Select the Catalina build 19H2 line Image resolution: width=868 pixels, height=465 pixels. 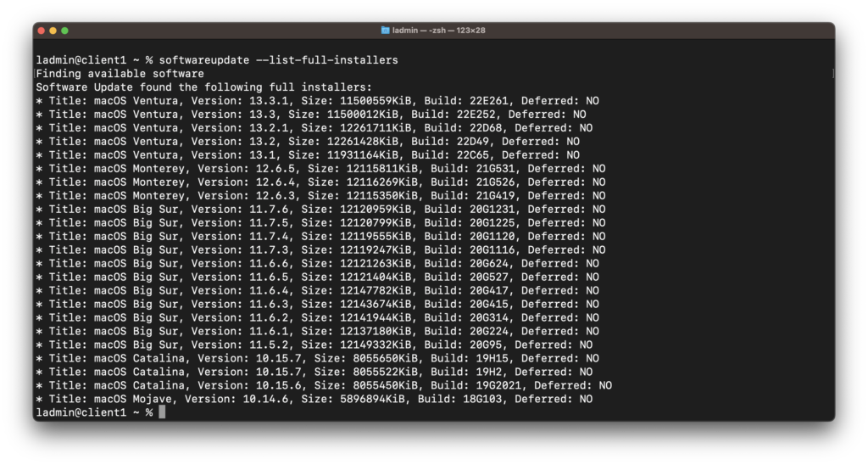click(314, 372)
